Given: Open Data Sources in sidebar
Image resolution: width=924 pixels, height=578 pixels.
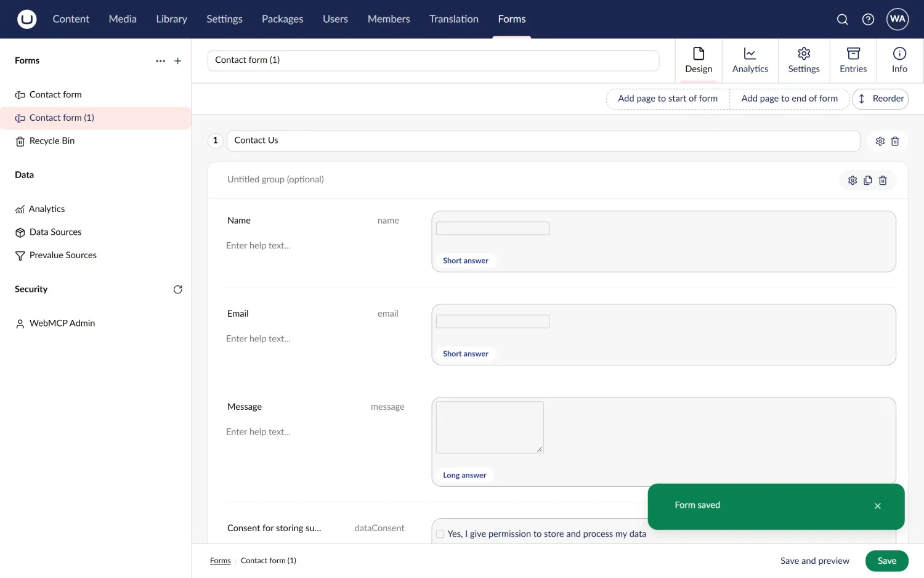Looking at the screenshot, I should [95, 232].
